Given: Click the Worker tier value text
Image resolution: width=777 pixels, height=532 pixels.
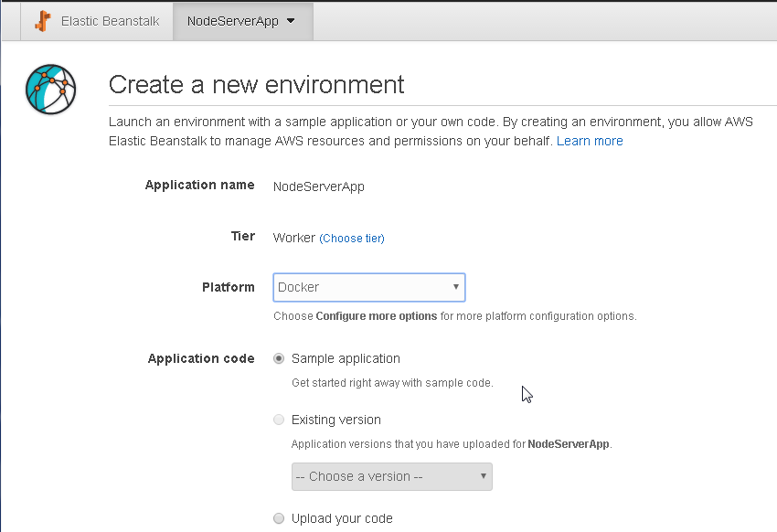Looking at the screenshot, I should click(293, 238).
